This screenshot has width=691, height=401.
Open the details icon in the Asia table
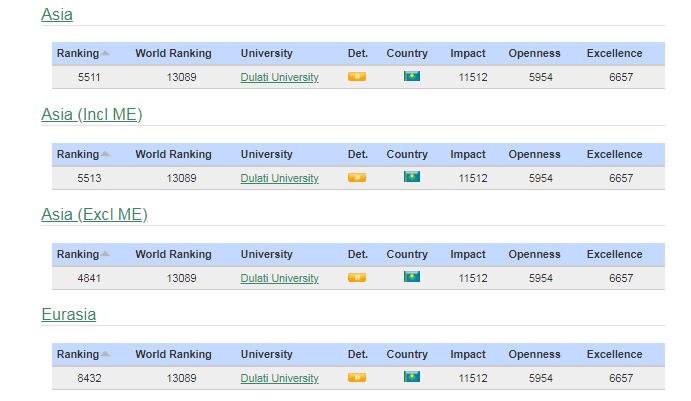[x=357, y=77]
